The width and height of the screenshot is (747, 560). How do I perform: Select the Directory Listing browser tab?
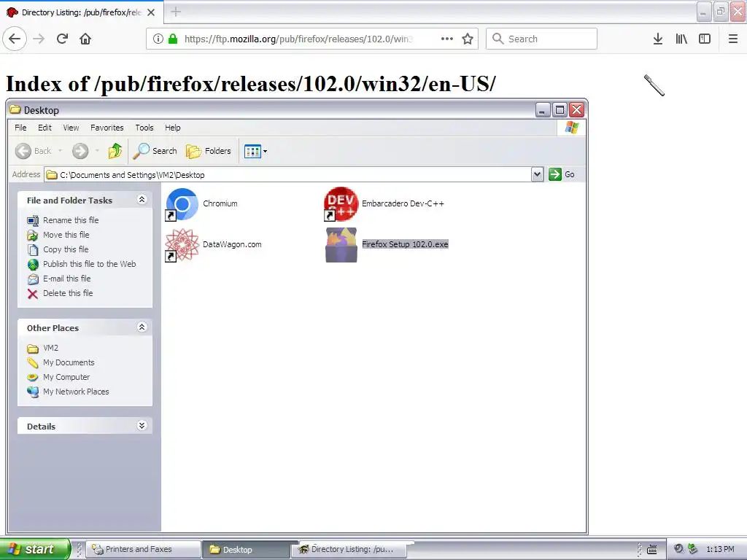point(81,12)
